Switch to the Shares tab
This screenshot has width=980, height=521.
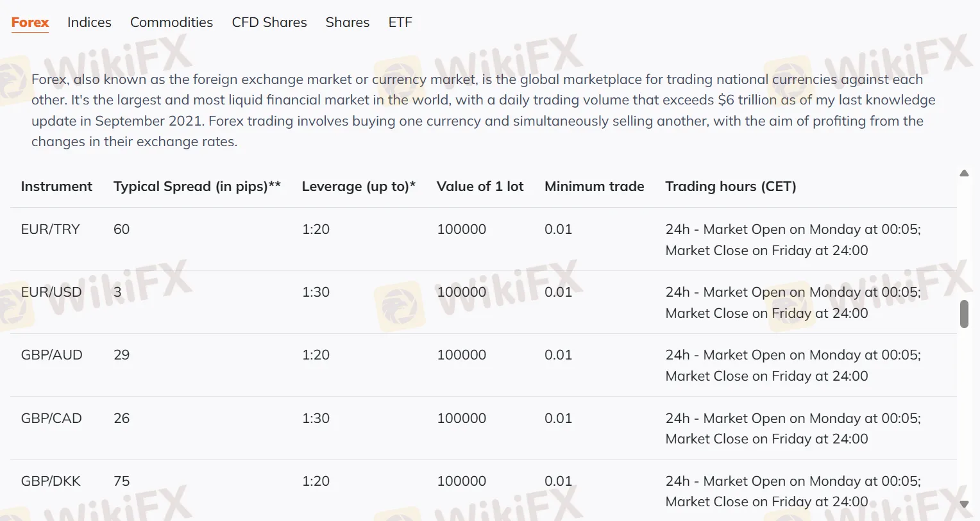(347, 22)
